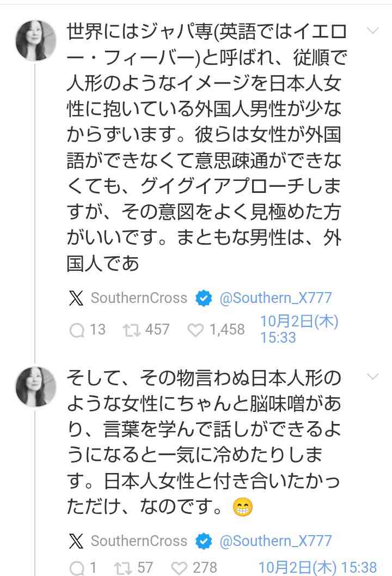Viewport: 392px width, 576px height.
Task: Retweet the first tweet with 457 retweets
Action: pyautogui.click(x=129, y=330)
